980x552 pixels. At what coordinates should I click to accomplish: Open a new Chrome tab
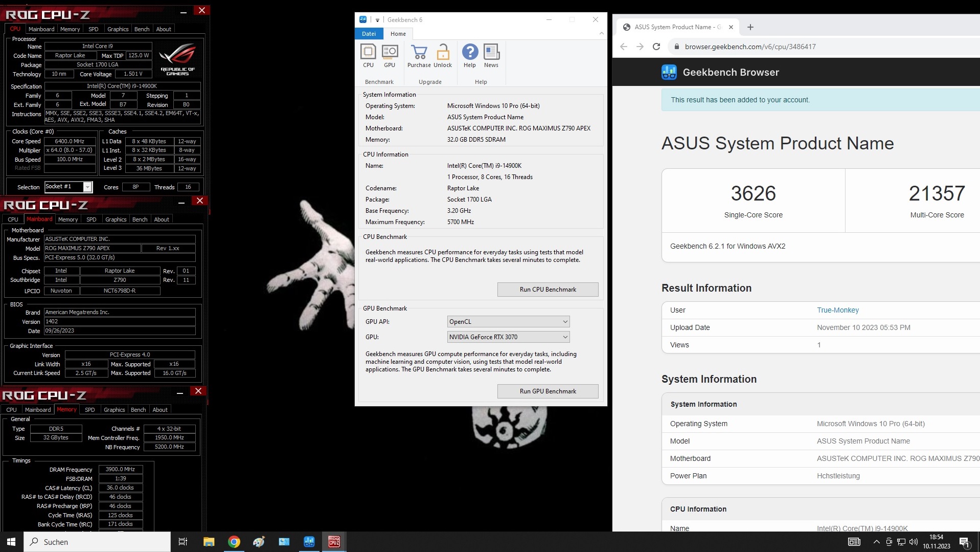750,27
